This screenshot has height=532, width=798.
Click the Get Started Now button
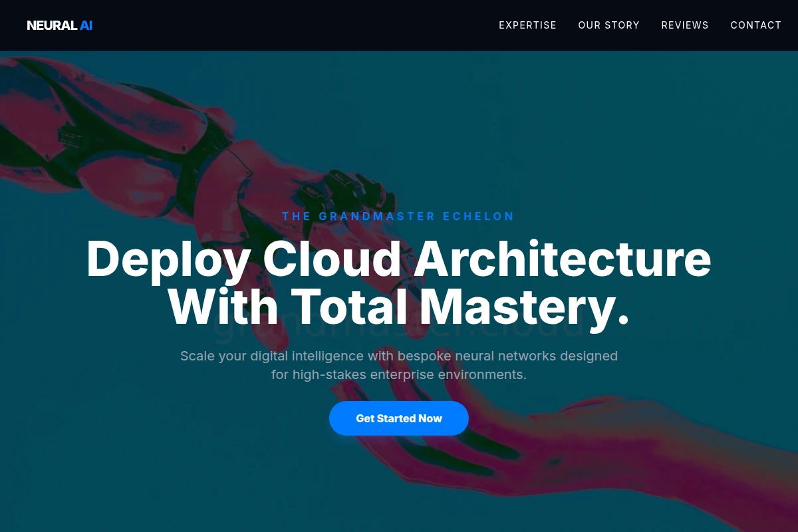(399, 418)
